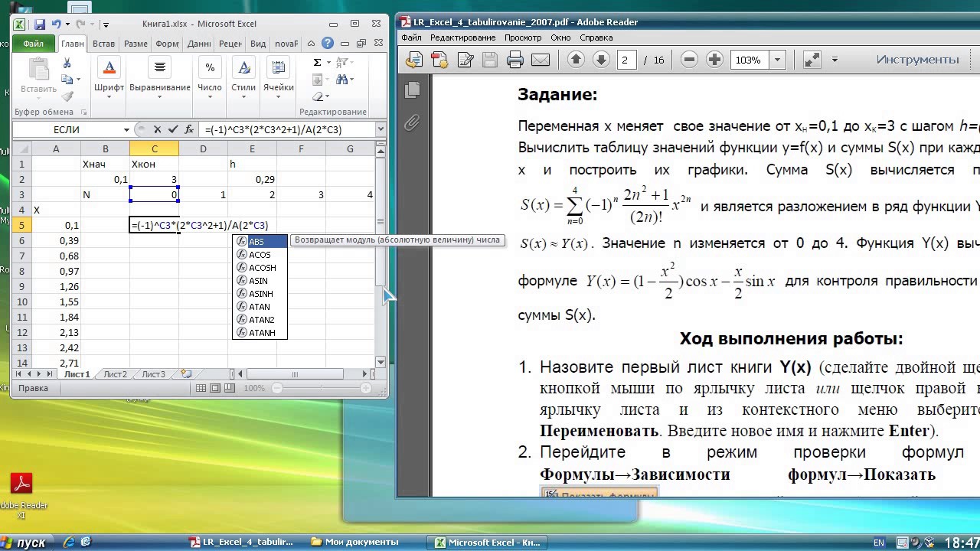Click the Save icon in Excel's quick access toolbar
Image resolution: width=980 pixels, height=551 pixels.
39,24
